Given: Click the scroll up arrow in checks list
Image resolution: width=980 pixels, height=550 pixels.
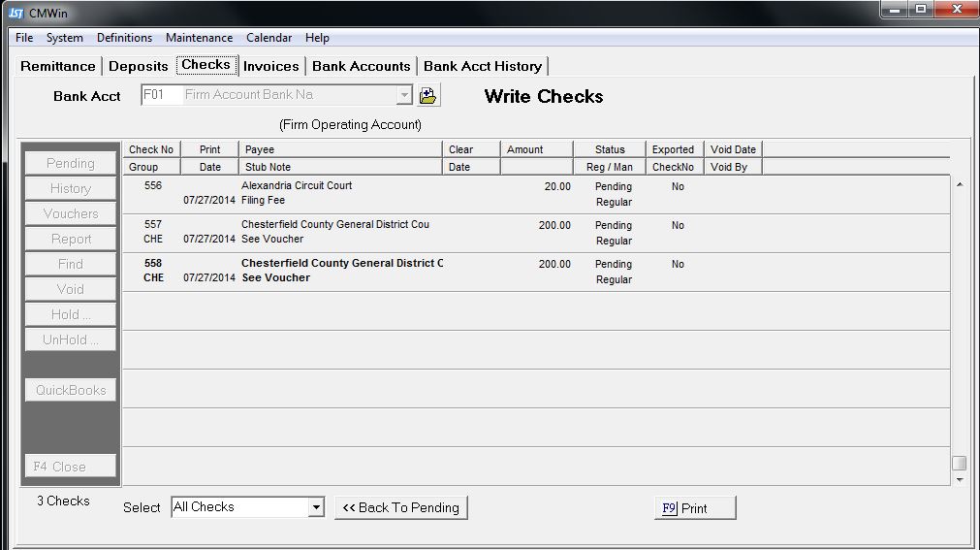Looking at the screenshot, I should pos(960,184).
